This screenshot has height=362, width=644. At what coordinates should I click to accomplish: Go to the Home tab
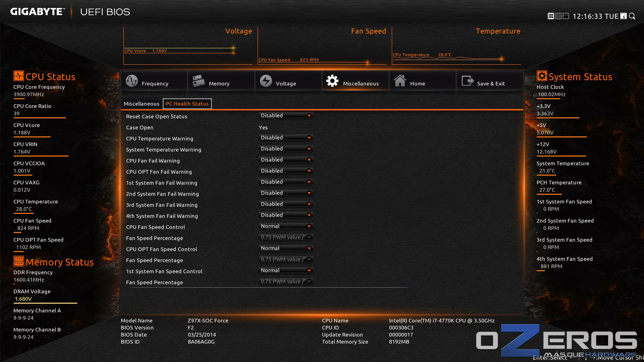click(x=422, y=81)
